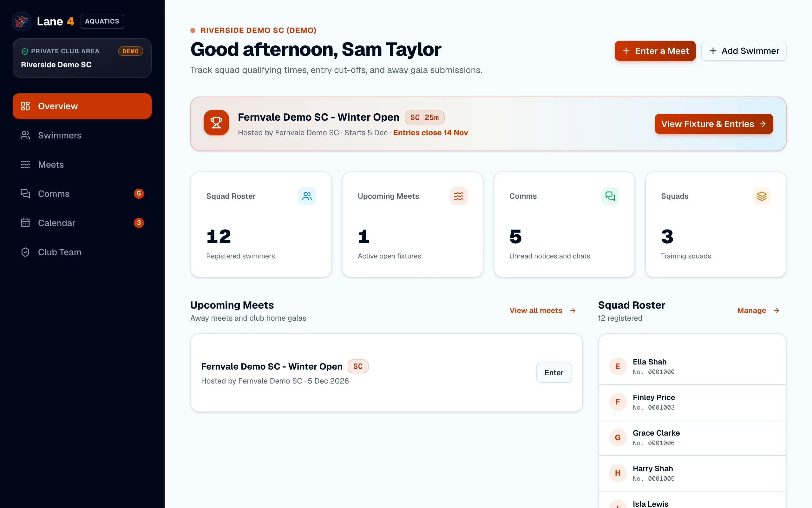Open the Manage squad roster link
Screen dimensions: 812x508
(x=758, y=311)
